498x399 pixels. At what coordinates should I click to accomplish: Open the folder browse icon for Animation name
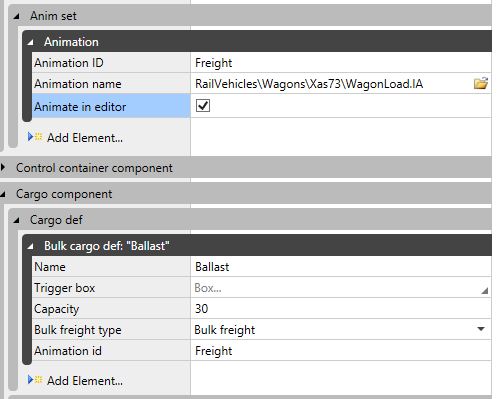(481, 83)
